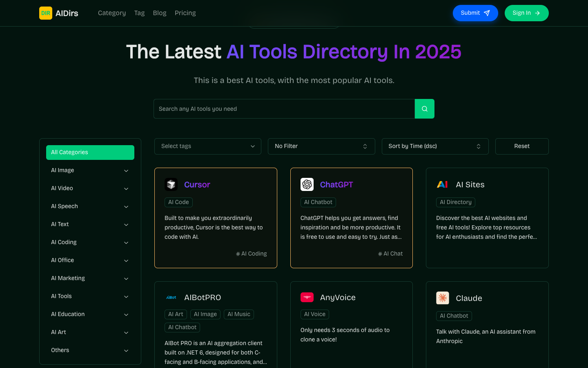Viewport: 588px width, 368px height.
Task: Click the Cursor app cube icon
Action: tap(171, 184)
